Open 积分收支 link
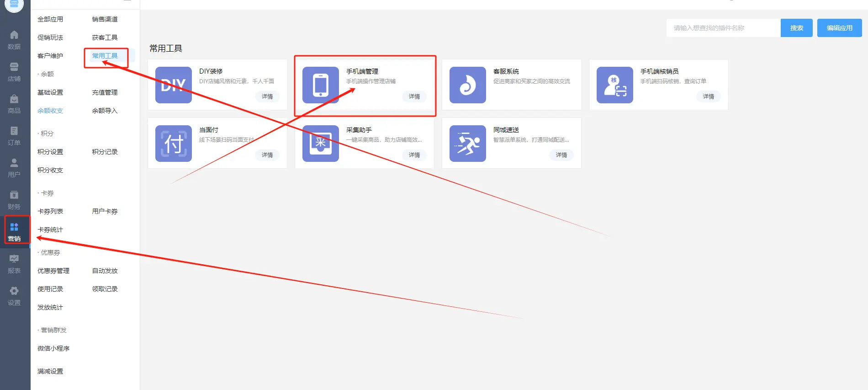Image resolution: width=868 pixels, height=390 pixels. tap(50, 170)
